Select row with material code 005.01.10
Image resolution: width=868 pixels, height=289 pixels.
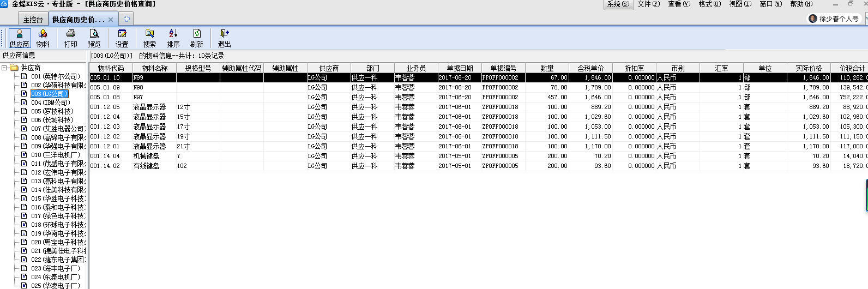pos(479,77)
